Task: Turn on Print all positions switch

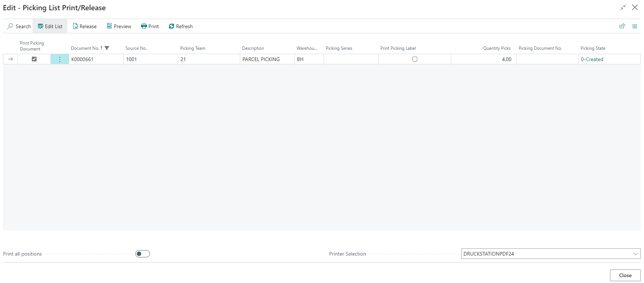Action: point(143,254)
